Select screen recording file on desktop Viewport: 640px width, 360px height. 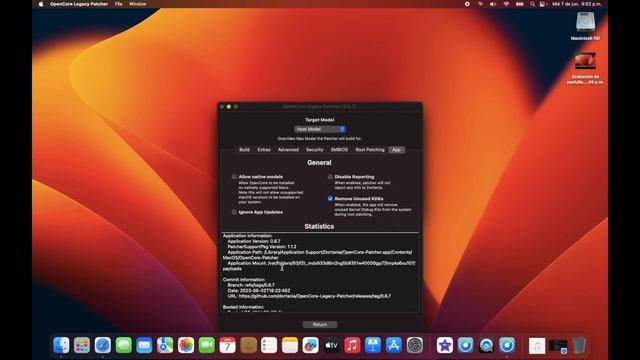click(585, 68)
